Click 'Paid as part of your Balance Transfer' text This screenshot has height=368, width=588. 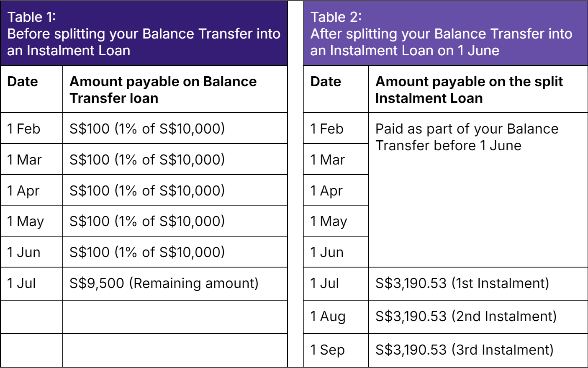467,137
